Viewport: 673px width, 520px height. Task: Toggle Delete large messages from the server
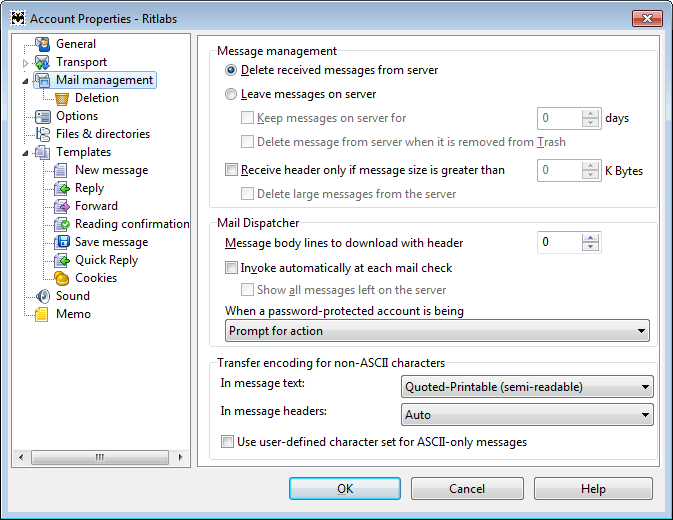click(x=247, y=194)
